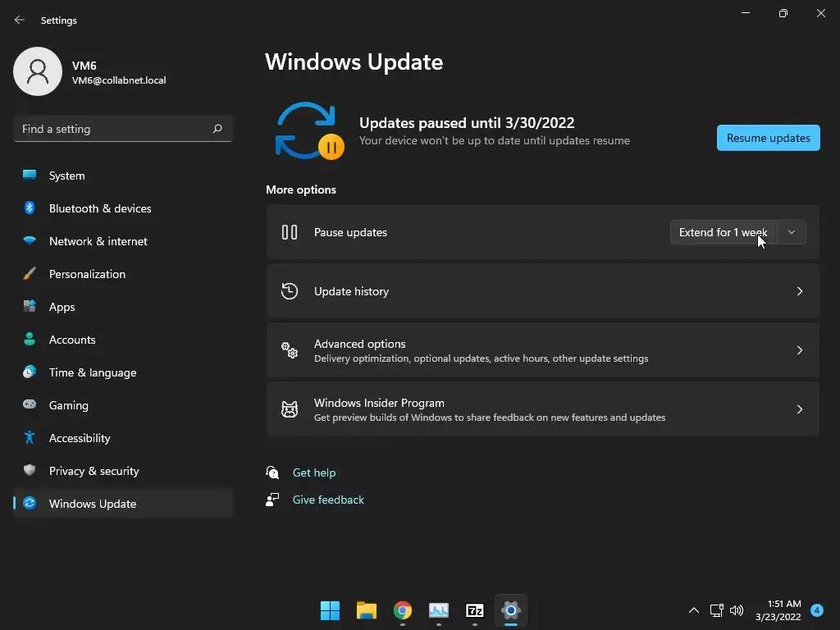This screenshot has height=630, width=840.
Task: Open File Explorer from the taskbar
Action: 367,610
